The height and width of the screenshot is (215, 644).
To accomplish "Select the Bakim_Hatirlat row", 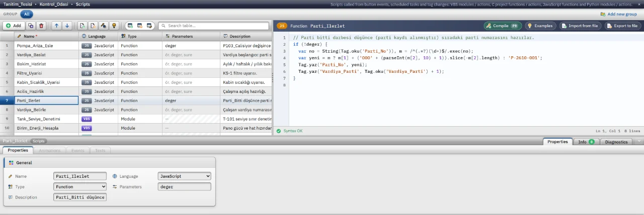I will 136,64.
